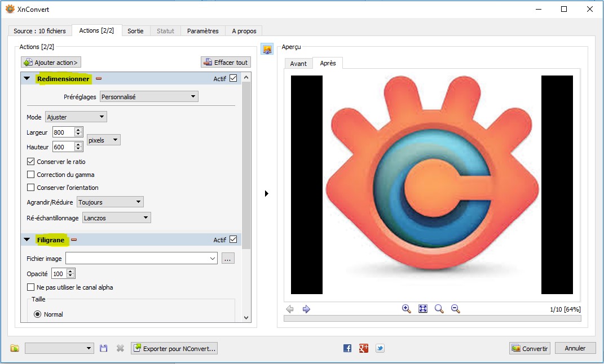This screenshot has width=604, height=364.
Task: Click the zoom out magnifier icon
Action: [x=456, y=309]
